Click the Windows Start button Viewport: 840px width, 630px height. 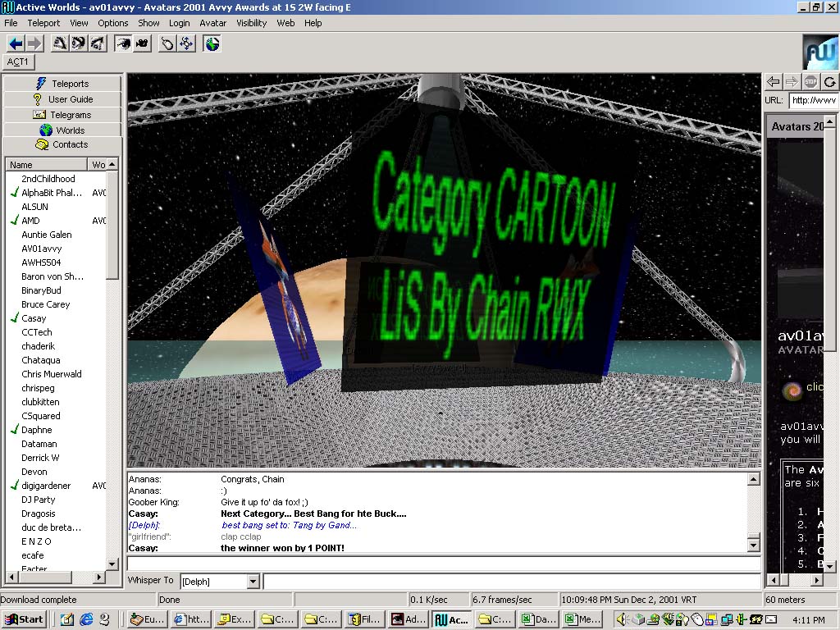24,619
